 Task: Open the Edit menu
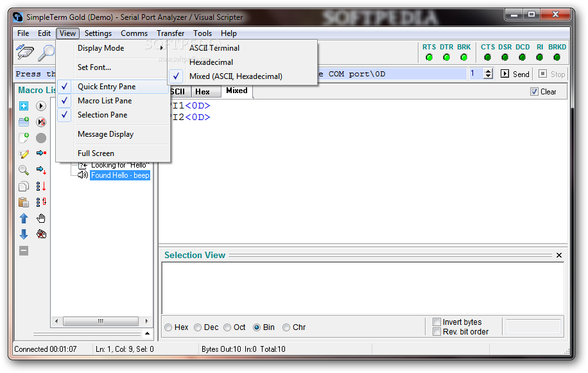(x=44, y=33)
